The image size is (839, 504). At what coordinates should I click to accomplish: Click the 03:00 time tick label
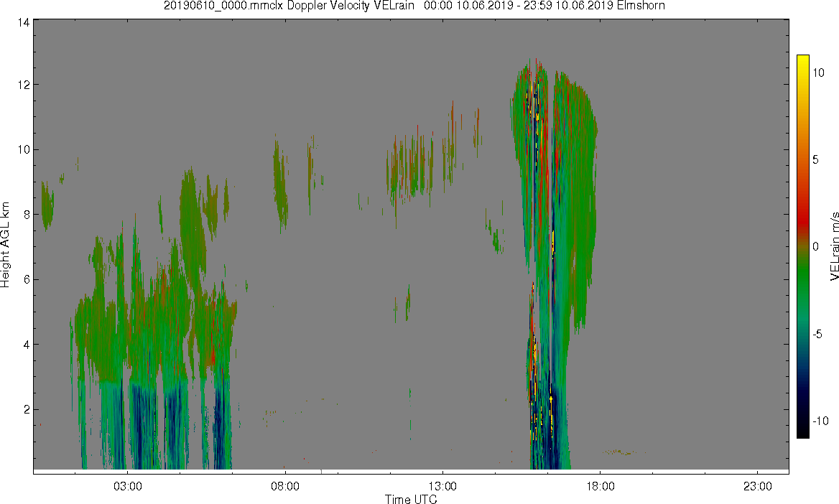[127, 486]
